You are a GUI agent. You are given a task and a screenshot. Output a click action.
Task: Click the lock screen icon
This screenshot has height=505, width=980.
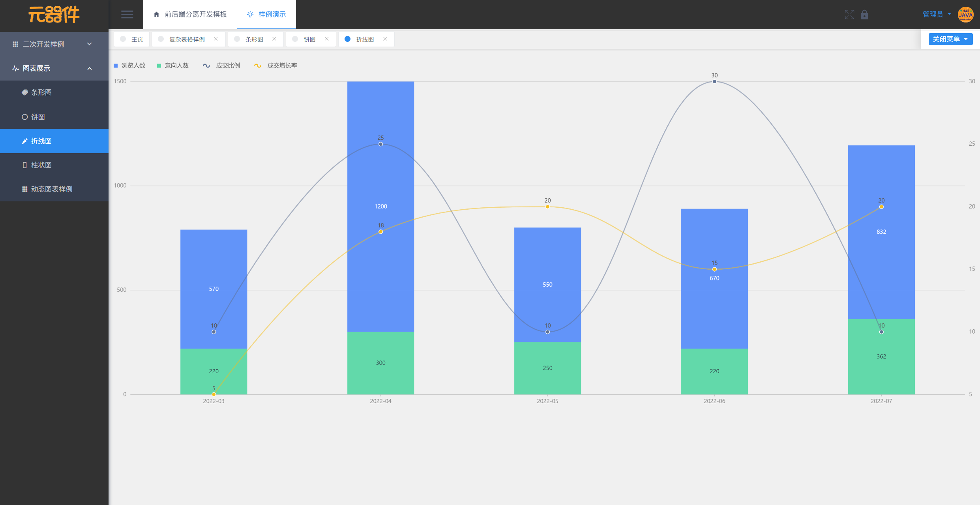pyautogui.click(x=864, y=15)
